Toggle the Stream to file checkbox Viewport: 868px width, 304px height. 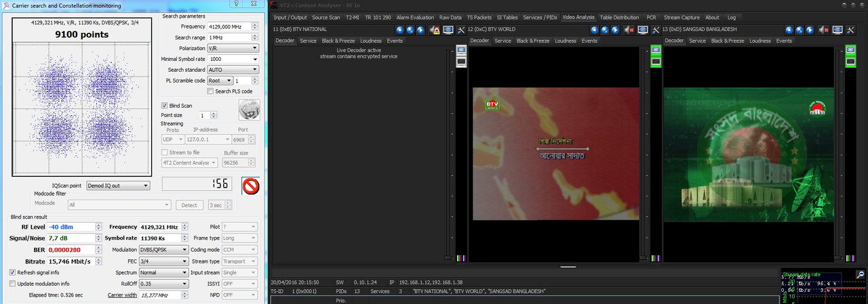tap(165, 152)
